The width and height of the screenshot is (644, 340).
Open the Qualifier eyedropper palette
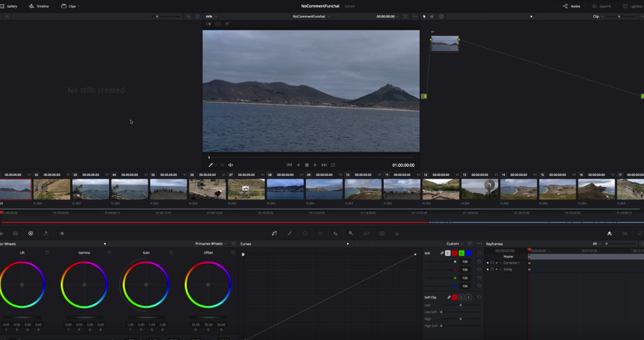click(290, 233)
